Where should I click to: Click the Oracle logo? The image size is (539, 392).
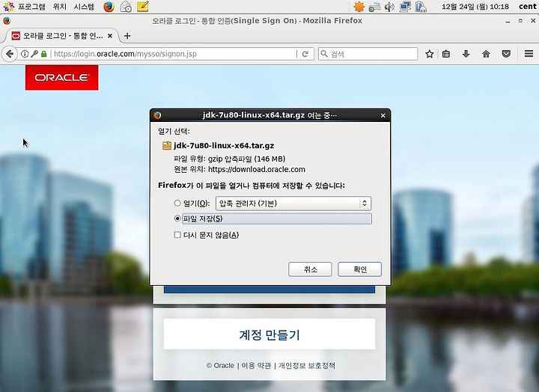coord(62,78)
